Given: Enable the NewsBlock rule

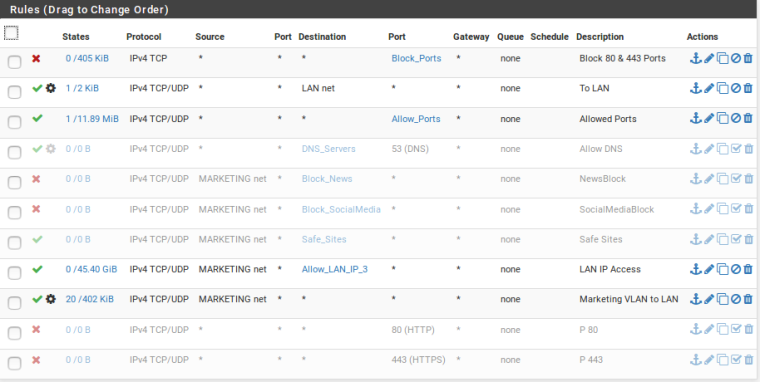Looking at the screenshot, I should pos(736,179).
